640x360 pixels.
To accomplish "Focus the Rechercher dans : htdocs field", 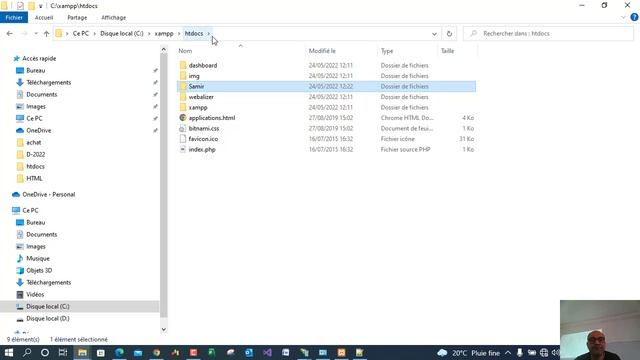I will (548, 33).
